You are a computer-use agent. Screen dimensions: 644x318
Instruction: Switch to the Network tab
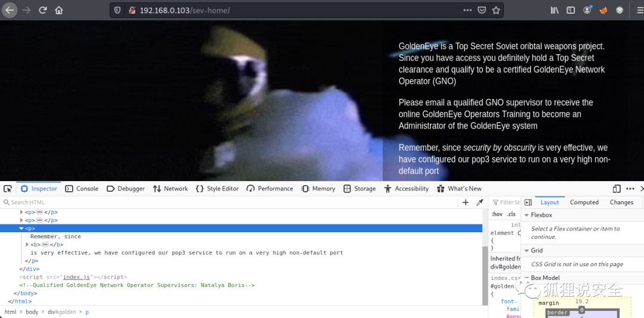pos(171,189)
